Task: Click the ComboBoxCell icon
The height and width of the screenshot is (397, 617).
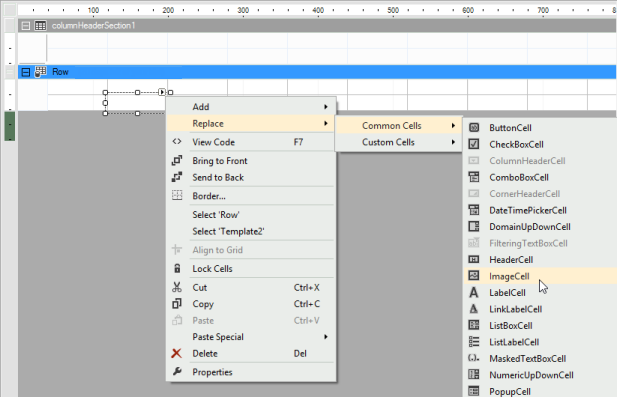Action: coord(474,177)
